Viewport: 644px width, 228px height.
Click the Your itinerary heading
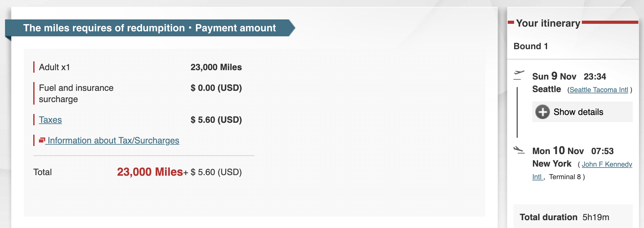(548, 23)
